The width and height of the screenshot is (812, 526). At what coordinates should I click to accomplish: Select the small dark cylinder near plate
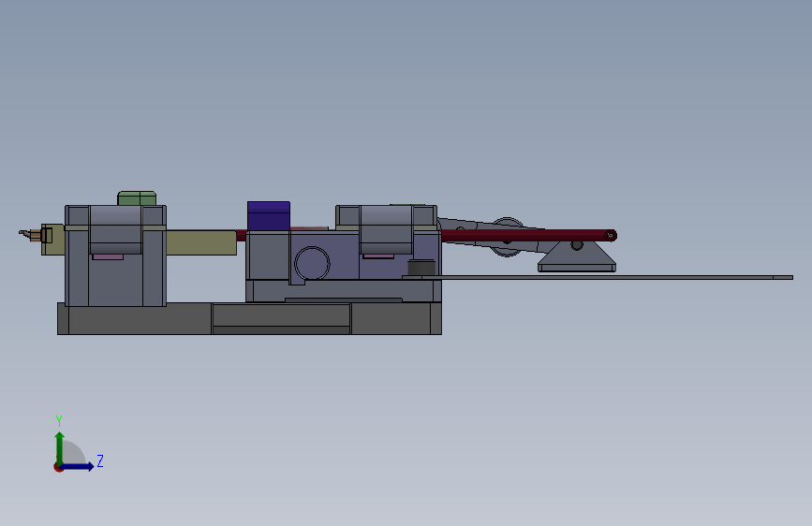[x=421, y=267]
